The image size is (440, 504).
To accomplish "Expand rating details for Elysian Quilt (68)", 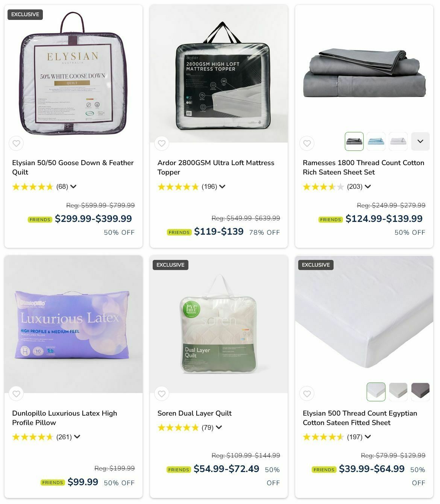I will pos(73,187).
